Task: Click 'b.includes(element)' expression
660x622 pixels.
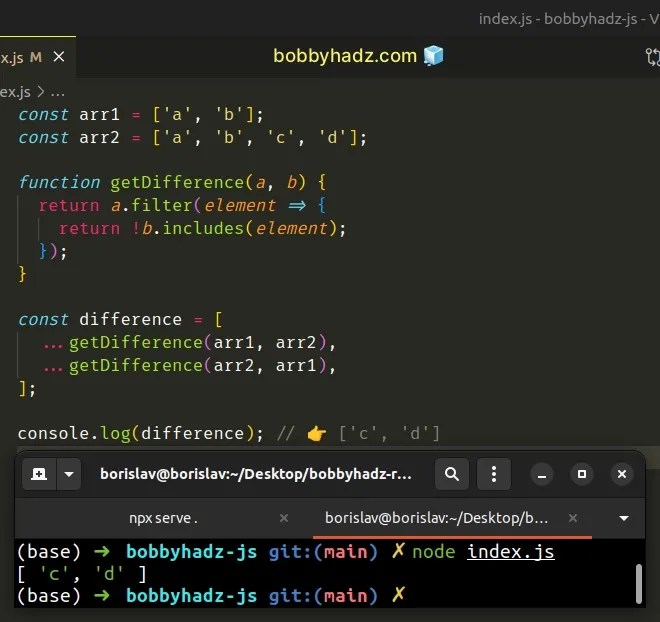Action: [239, 229]
